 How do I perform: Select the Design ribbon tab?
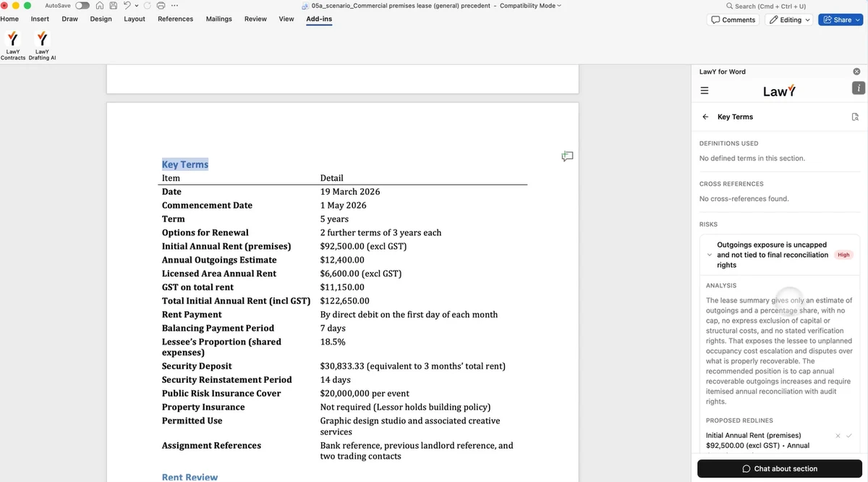click(101, 19)
